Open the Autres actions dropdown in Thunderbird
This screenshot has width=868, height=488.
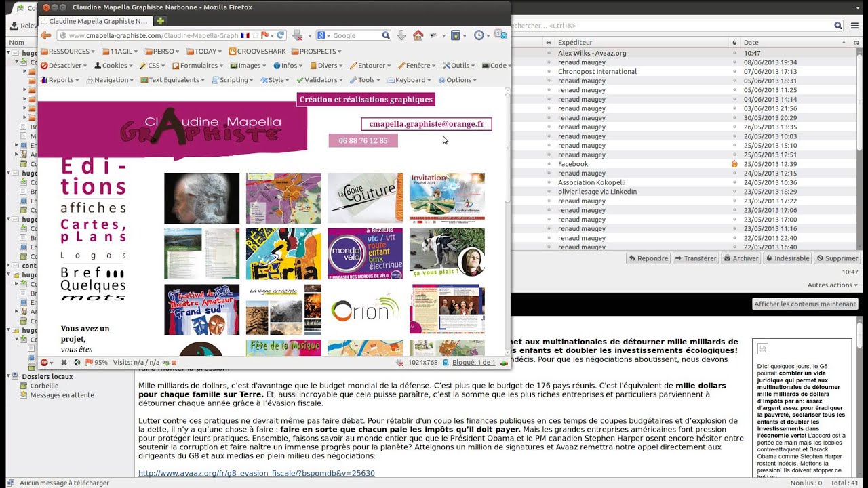point(832,285)
